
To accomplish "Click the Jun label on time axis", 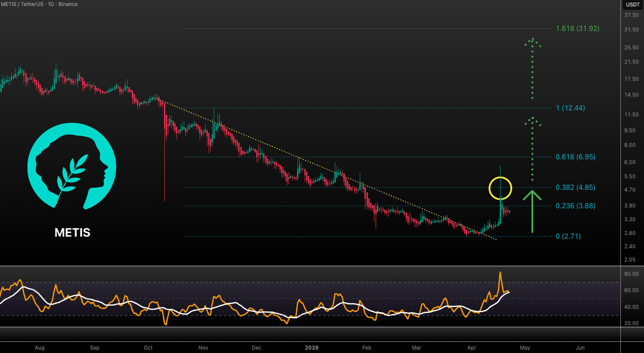I will (580, 348).
